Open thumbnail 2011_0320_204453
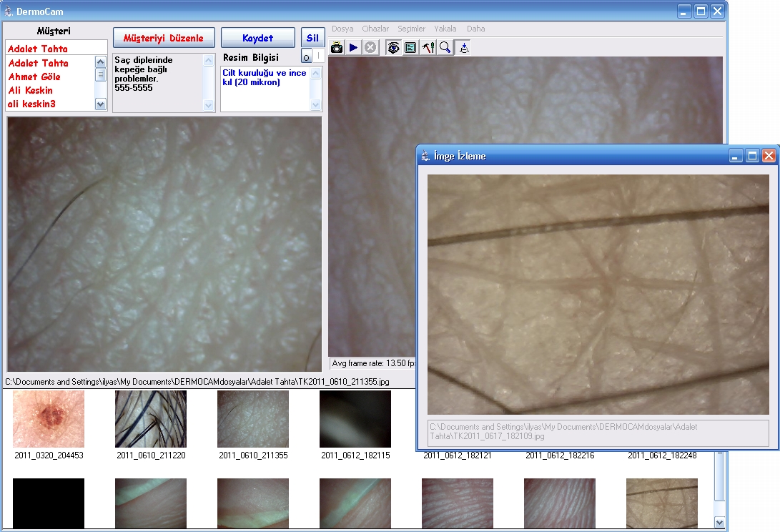 [49, 419]
